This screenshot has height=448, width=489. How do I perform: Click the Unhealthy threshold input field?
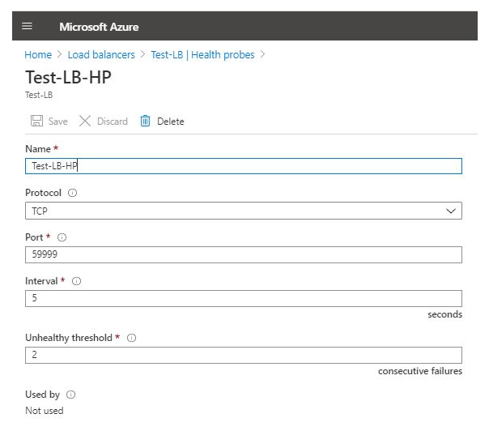click(243, 355)
